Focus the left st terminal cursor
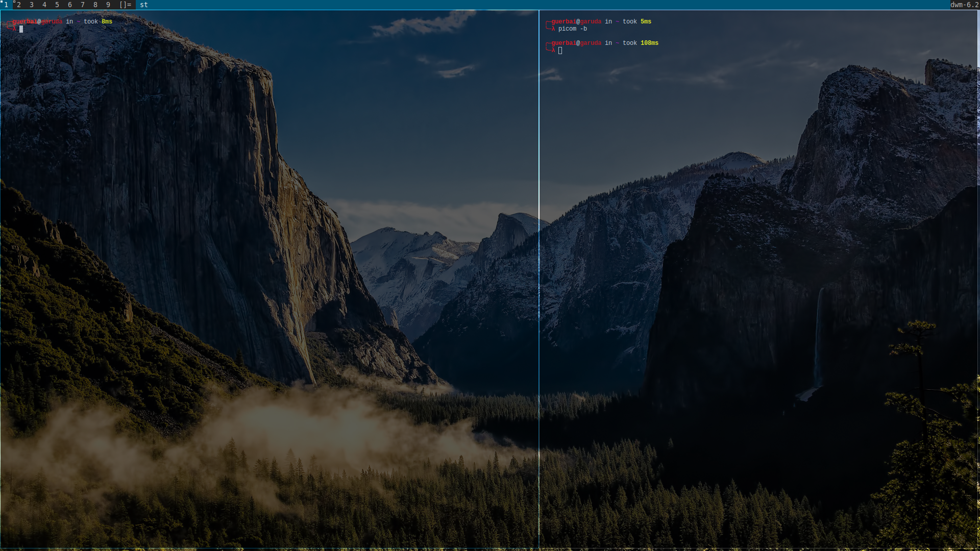 pyautogui.click(x=21, y=29)
